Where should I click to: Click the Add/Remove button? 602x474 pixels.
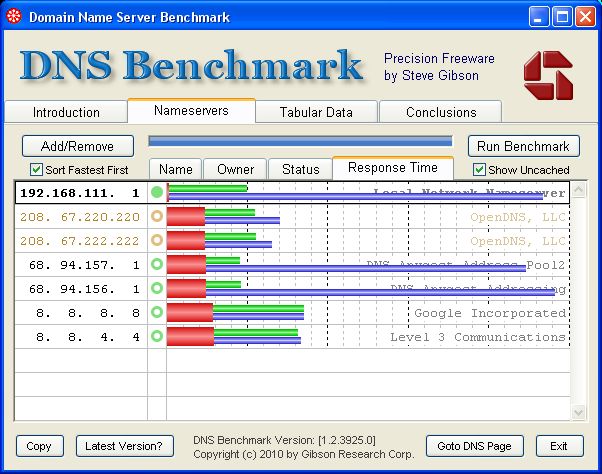[77, 146]
